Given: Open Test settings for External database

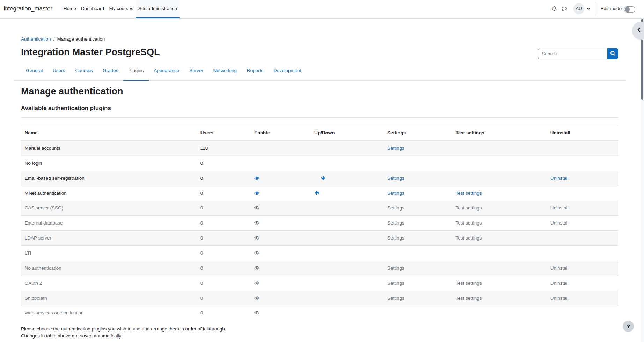Looking at the screenshot, I should [468, 223].
